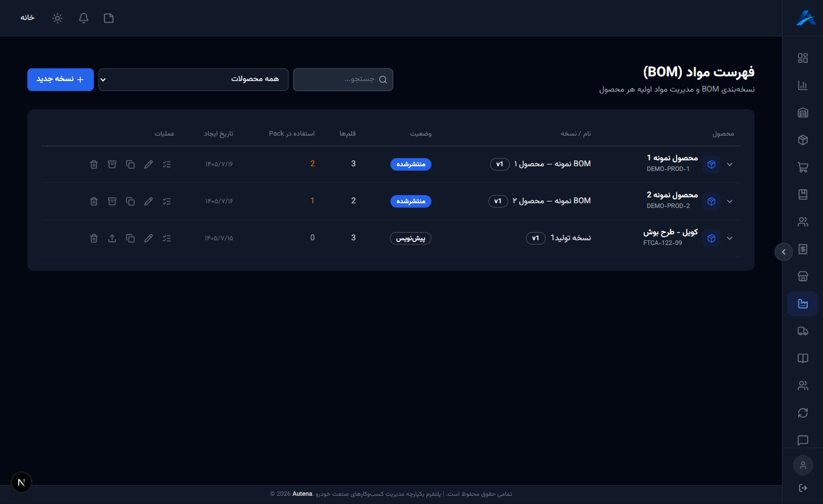Viewport: 823px width, 504px height.
Task: Open checklist icon for کویل - طرح بوش row
Action: (x=167, y=238)
